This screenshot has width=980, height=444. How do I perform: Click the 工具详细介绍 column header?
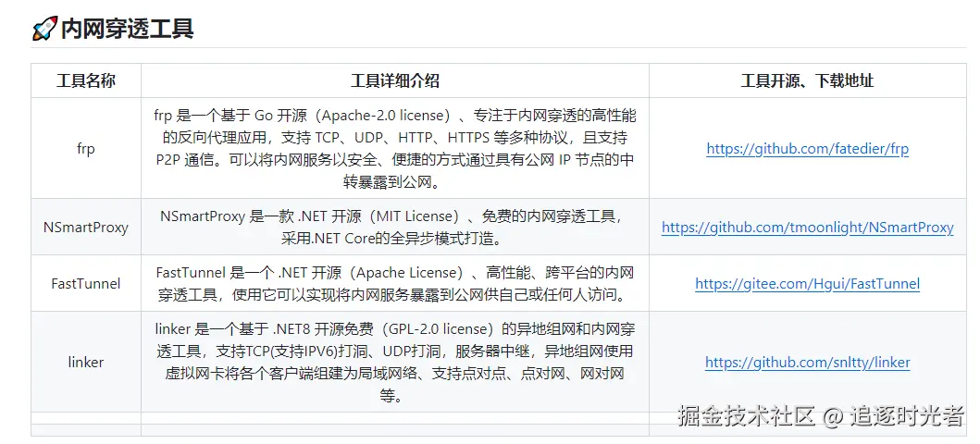395,80
